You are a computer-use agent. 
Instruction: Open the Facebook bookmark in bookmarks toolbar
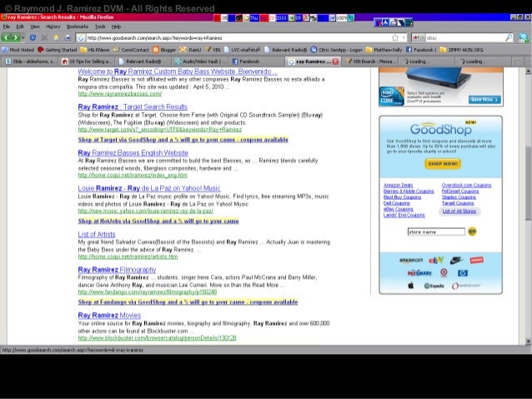pyautogui.click(x=421, y=50)
